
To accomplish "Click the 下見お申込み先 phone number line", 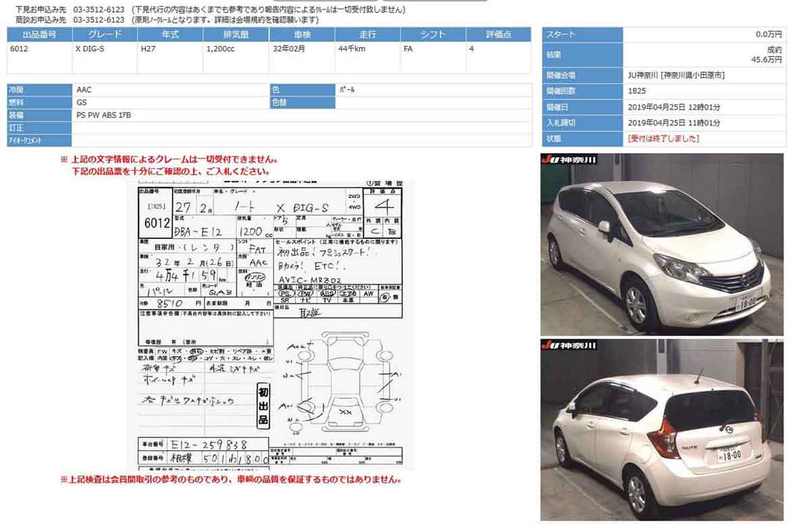I will click(210, 9).
